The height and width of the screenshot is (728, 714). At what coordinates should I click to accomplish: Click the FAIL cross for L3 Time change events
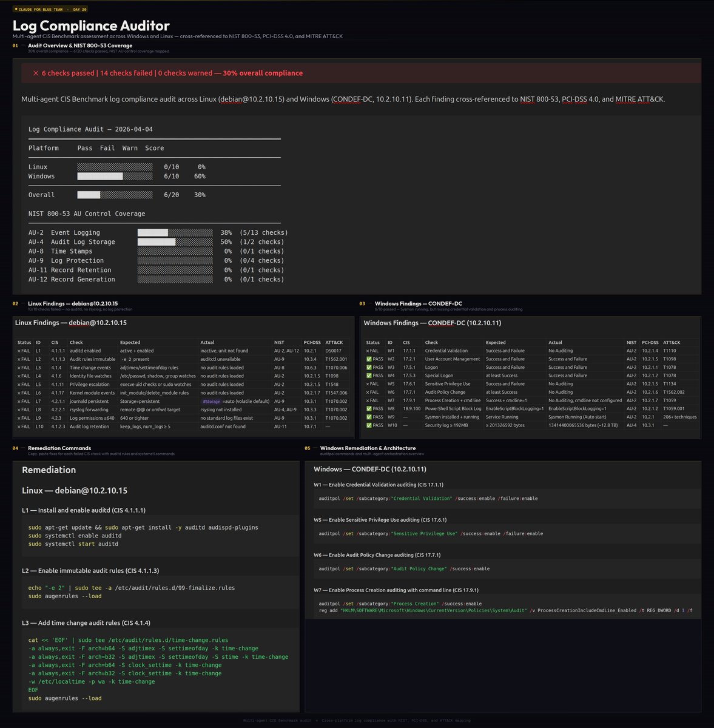click(19, 368)
